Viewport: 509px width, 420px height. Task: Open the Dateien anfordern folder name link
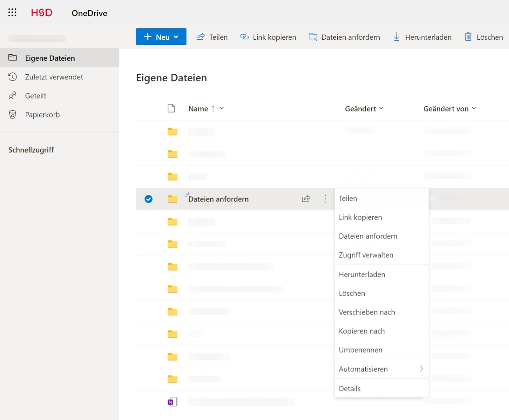pyautogui.click(x=218, y=199)
